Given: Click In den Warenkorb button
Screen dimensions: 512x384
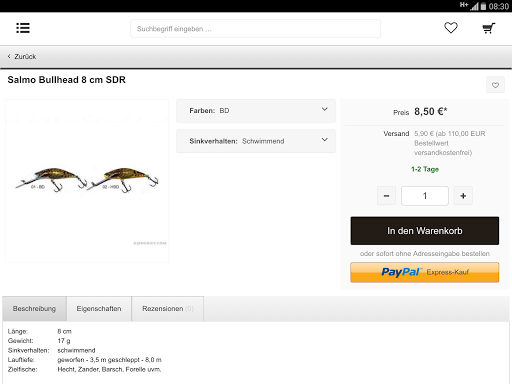Looking at the screenshot, I should (425, 231).
